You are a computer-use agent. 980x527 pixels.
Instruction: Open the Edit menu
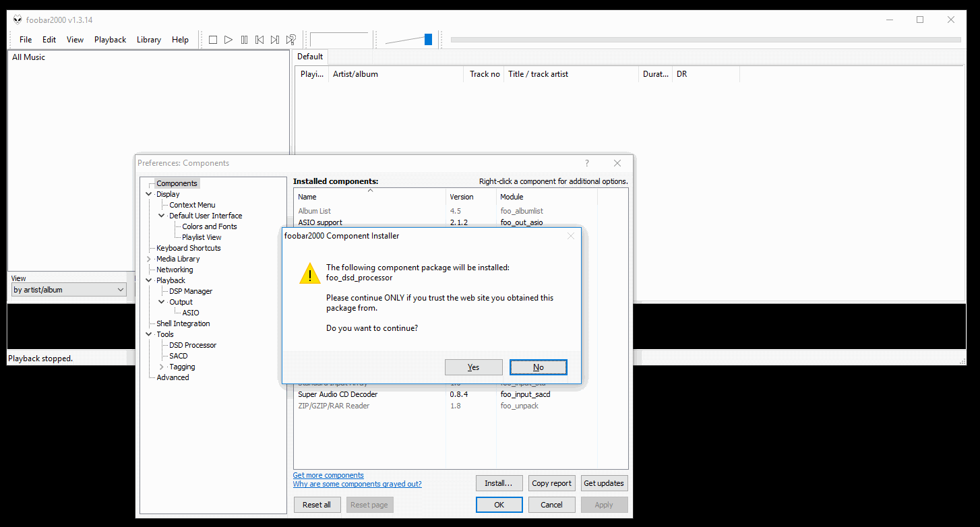pyautogui.click(x=49, y=40)
